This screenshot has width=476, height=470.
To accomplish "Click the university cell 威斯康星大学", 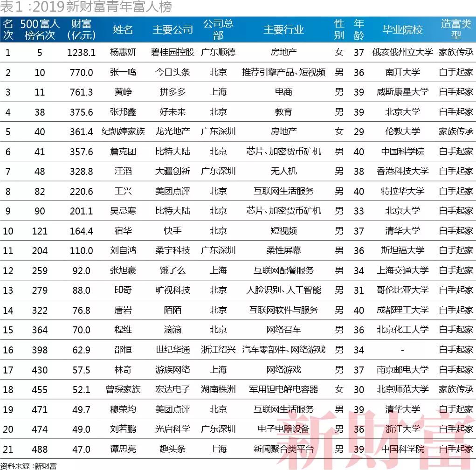I will point(402,92).
